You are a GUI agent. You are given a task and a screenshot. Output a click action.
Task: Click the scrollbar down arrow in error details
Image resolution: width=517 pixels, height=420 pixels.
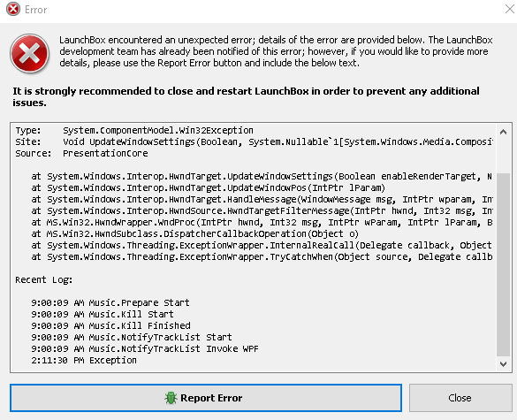click(x=503, y=364)
